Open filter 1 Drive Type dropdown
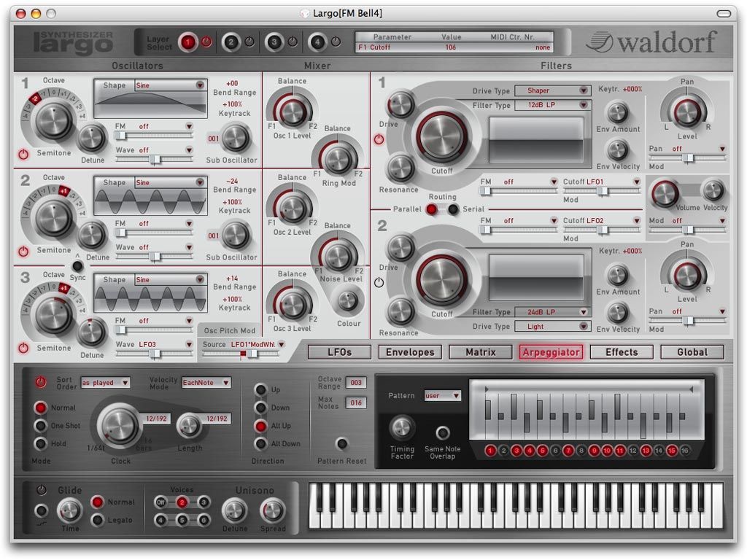The height and width of the screenshot is (560, 747). pyautogui.click(x=553, y=90)
